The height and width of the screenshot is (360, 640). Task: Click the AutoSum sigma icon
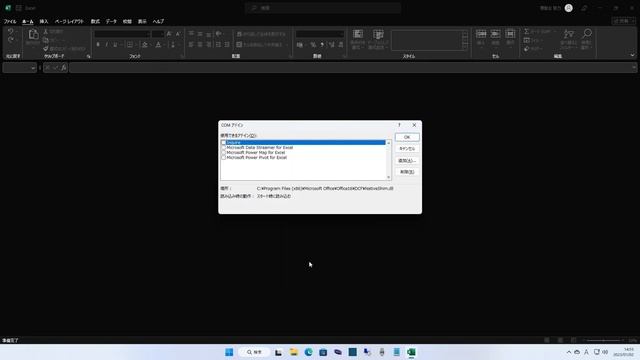click(527, 31)
